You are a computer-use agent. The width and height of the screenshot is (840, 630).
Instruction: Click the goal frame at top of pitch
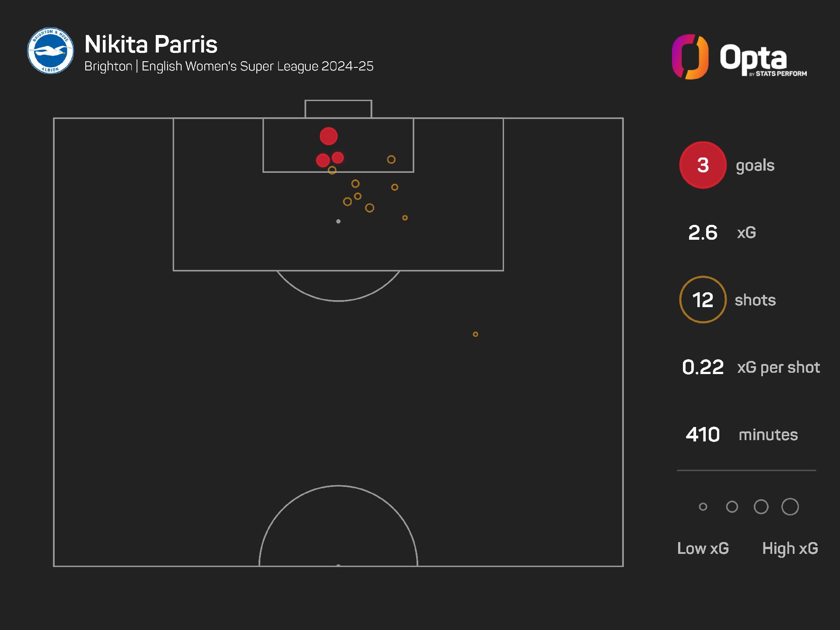[338, 109]
